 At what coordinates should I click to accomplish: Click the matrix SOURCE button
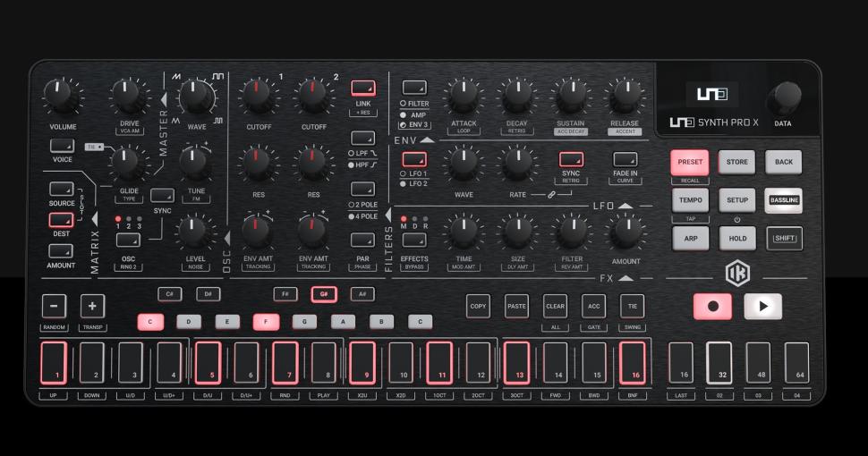point(62,190)
